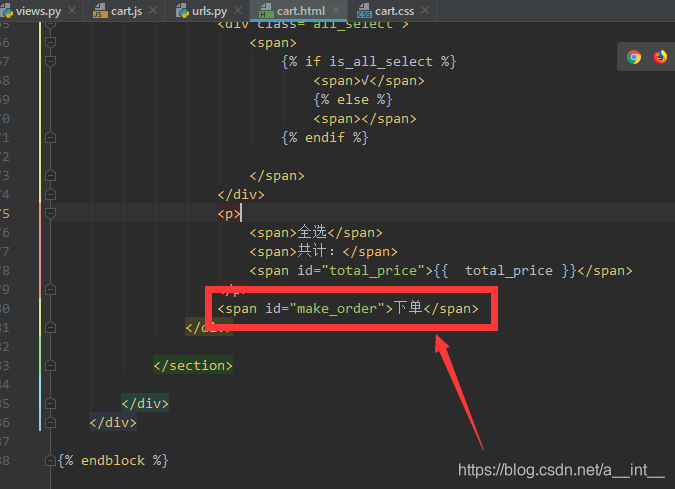
Task: Click the empty <span></span> line
Action: [x=365, y=119]
